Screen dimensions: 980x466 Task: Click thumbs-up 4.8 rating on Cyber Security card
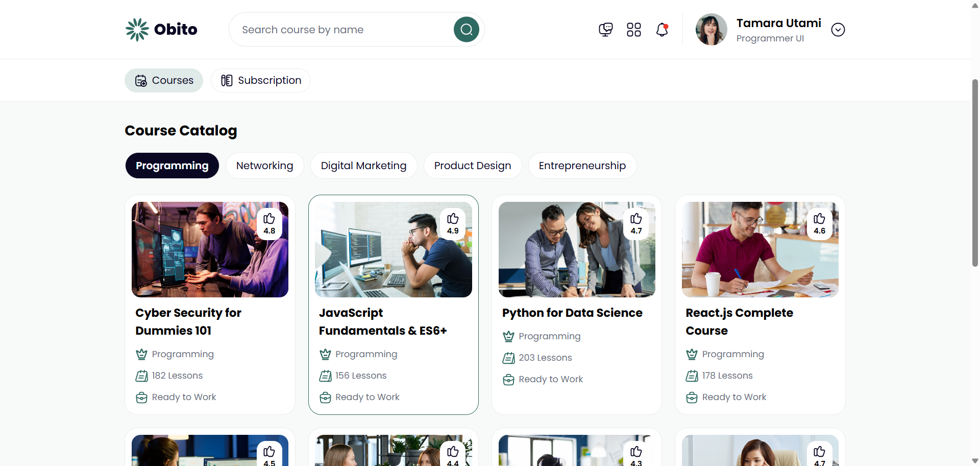[x=269, y=224]
